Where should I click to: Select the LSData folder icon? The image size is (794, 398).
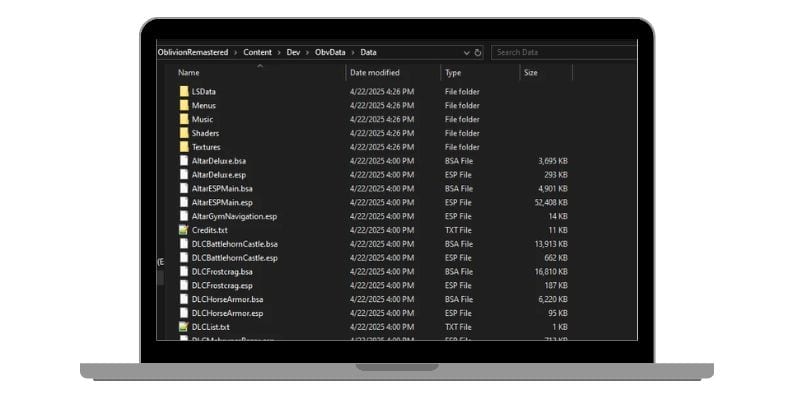[x=184, y=92]
